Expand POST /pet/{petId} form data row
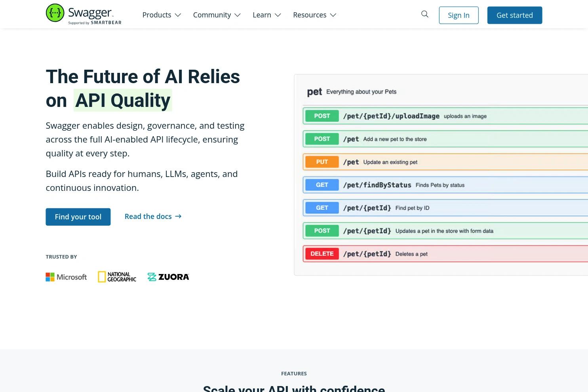This screenshot has width=588, height=392. click(x=445, y=231)
